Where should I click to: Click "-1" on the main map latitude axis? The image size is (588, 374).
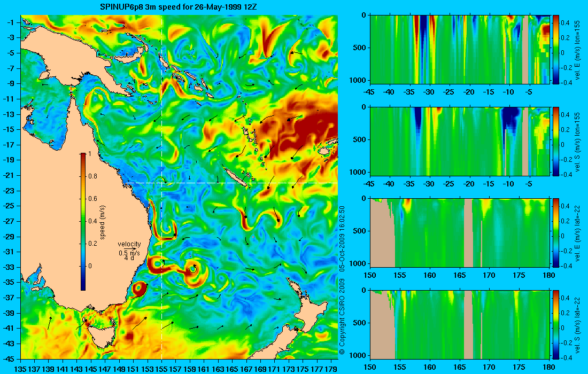tap(12, 22)
